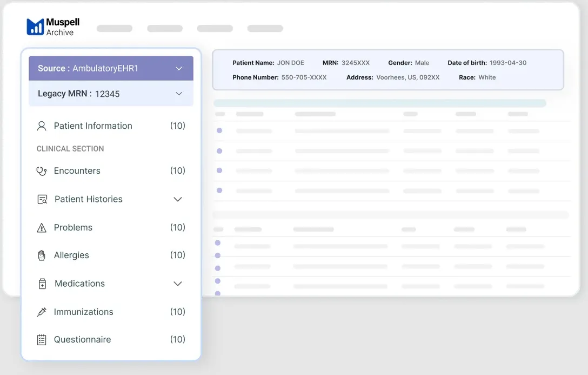This screenshot has height=375, width=588.
Task: Click the Patient Histories search icon
Action: tap(42, 200)
